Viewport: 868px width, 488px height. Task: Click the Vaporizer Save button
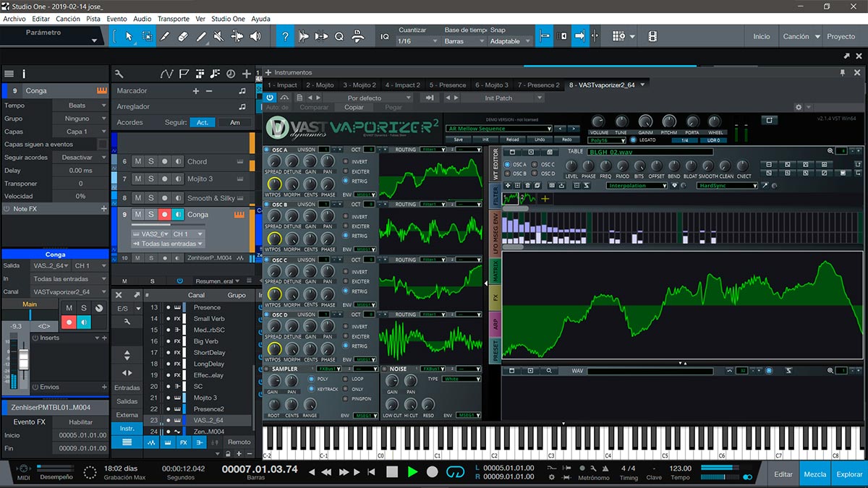pyautogui.click(x=458, y=140)
